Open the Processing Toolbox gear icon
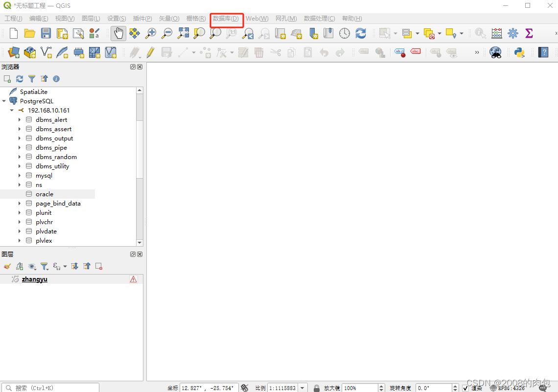 click(513, 33)
